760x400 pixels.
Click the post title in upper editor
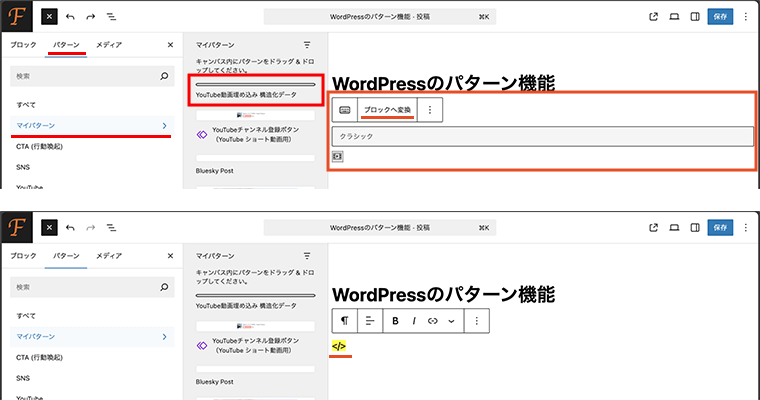443,83
